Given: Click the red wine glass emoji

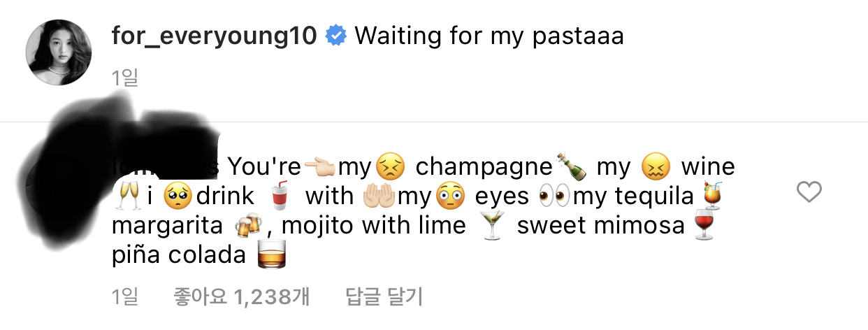Looking at the screenshot, I should click(x=704, y=227).
